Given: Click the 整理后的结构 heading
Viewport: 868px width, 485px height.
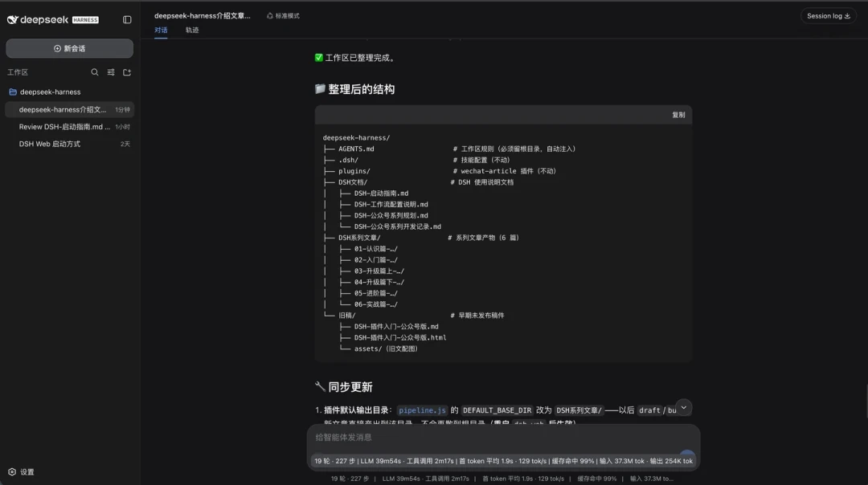Looking at the screenshot, I should pos(361,90).
